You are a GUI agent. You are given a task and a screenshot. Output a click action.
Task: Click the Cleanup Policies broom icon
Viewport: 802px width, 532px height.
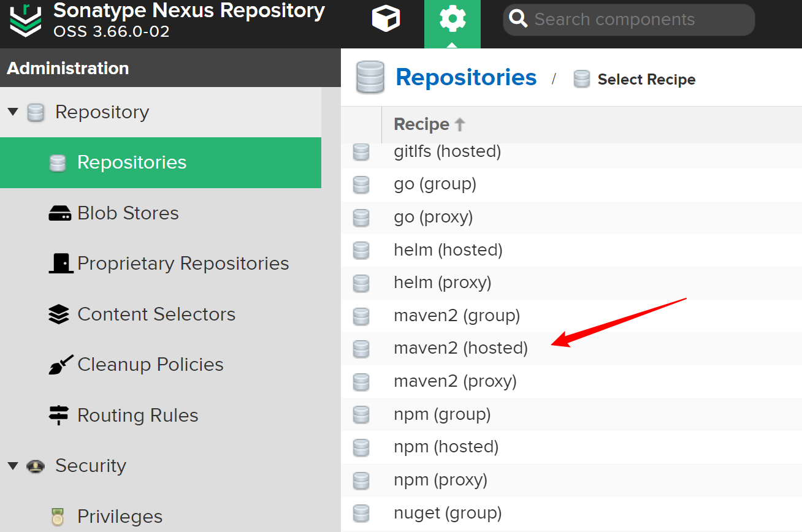click(x=61, y=365)
